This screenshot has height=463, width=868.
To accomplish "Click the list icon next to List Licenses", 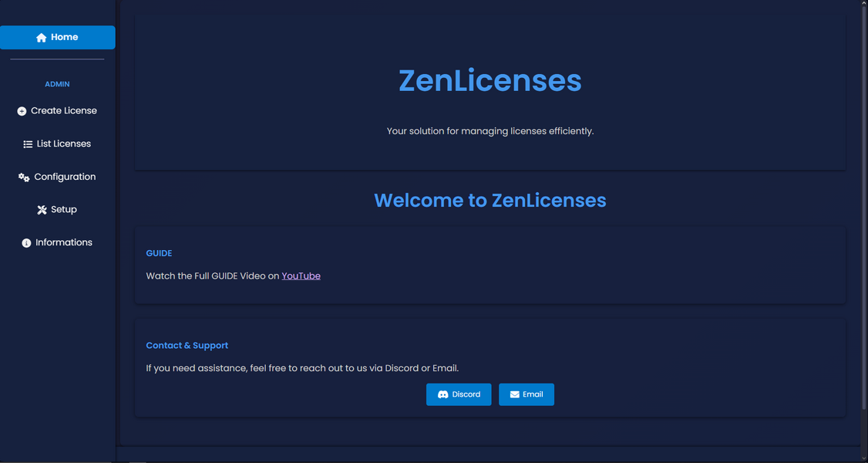I will (x=28, y=144).
